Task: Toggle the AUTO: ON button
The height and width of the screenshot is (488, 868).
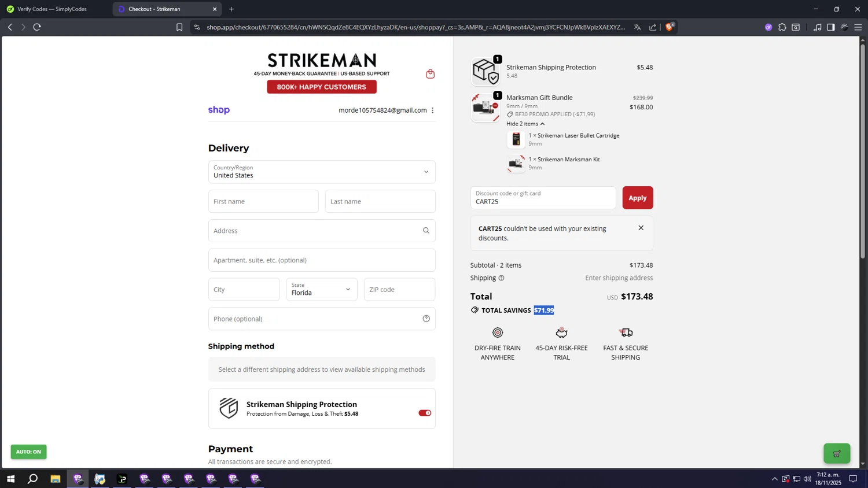Action: (28, 452)
